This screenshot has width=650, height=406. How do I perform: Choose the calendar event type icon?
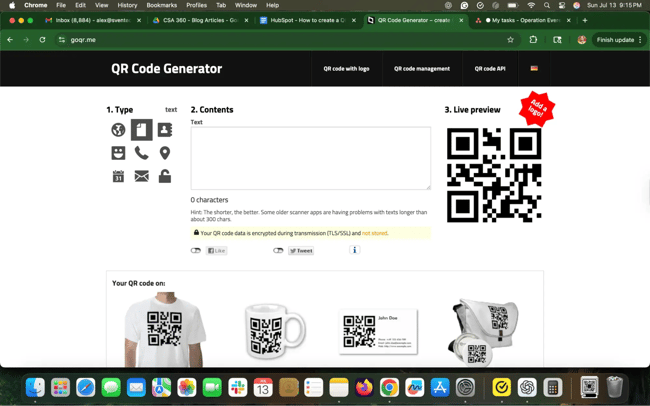pyautogui.click(x=118, y=176)
